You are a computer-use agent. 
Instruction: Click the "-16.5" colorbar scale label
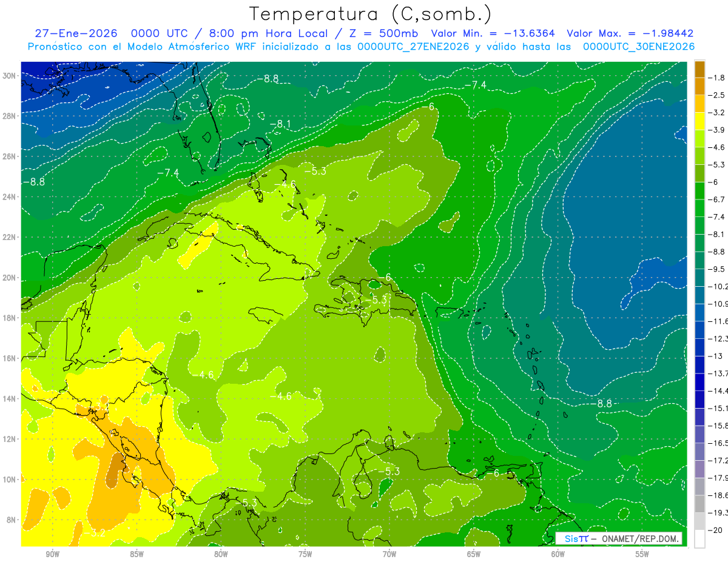tap(718, 443)
